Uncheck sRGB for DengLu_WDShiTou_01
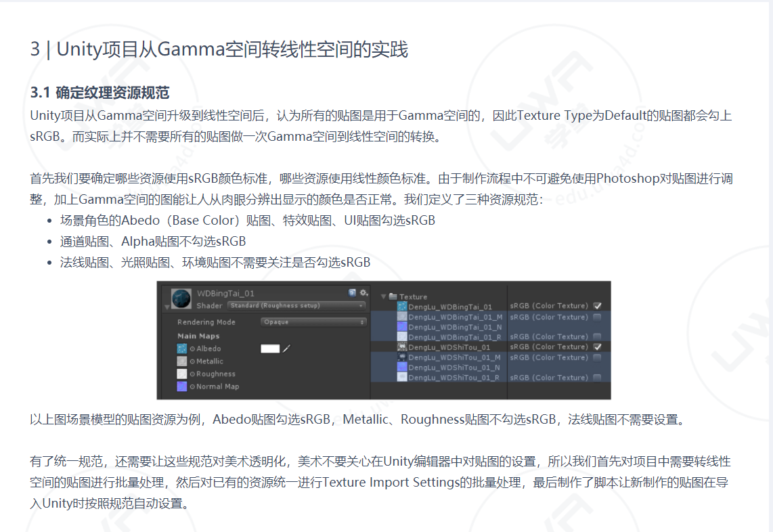Viewport: 773px width, 532px height. pyautogui.click(x=598, y=347)
